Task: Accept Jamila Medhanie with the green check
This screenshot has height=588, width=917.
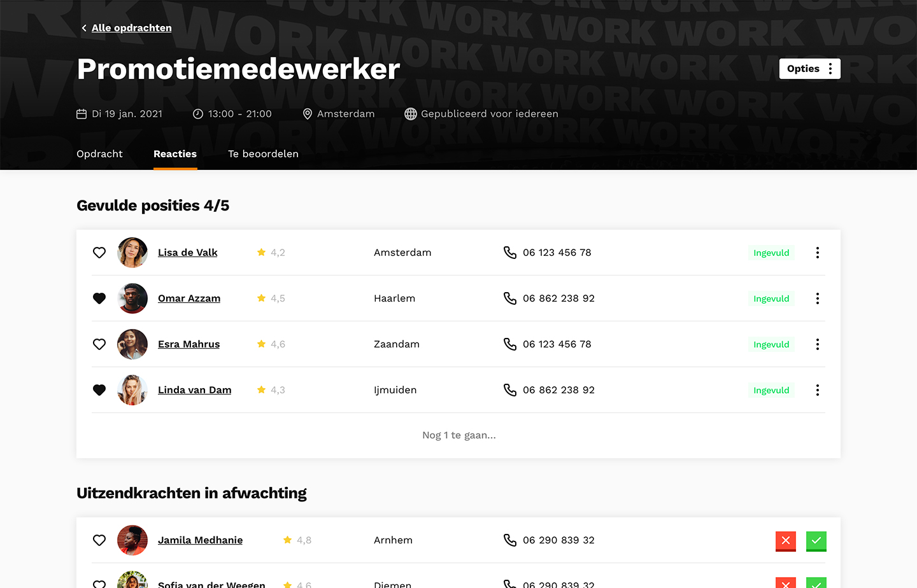Action: coord(816,541)
